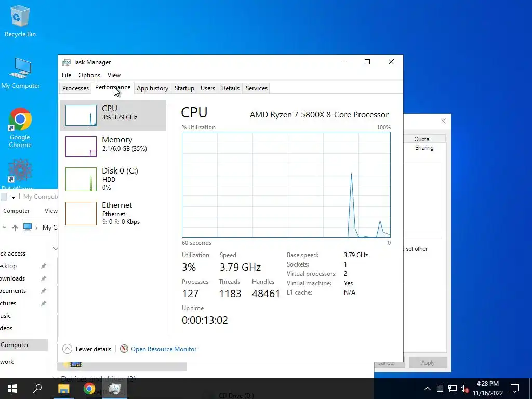The height and width of the screenshot is (399, 532).
Task: Close the properties dialog behind Task Manager
Action: coord(443,121)
